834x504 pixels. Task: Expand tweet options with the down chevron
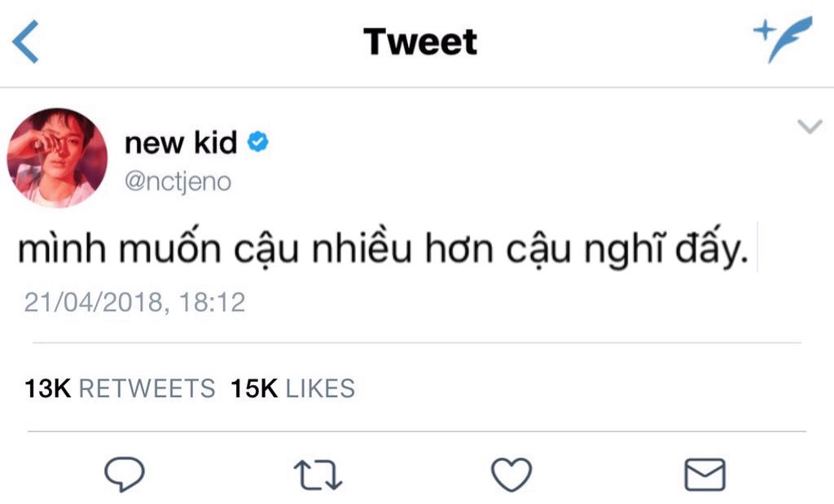click(809, 126)
